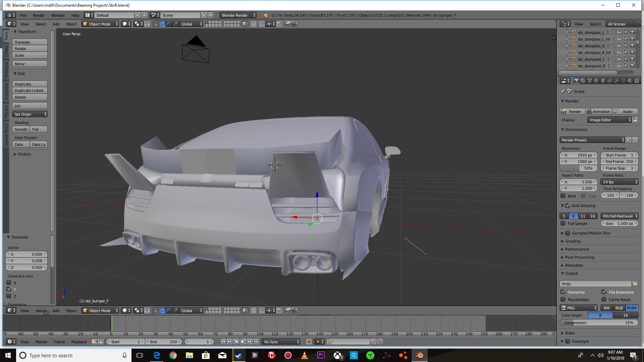Jump to last frame in timeline
The width and height of the screenshot is (644, 362).
[256, 342]
